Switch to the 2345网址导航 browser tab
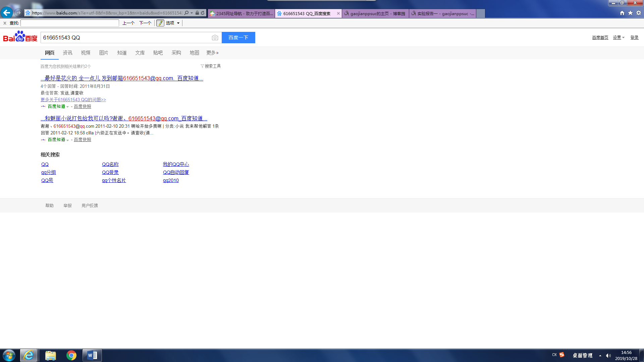 (241, 13)
